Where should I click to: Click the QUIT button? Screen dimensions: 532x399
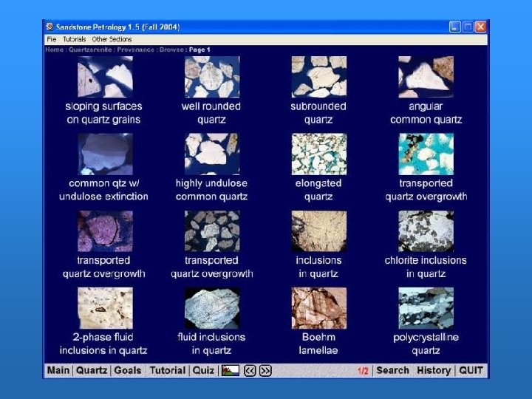click(x=471, y=370)
